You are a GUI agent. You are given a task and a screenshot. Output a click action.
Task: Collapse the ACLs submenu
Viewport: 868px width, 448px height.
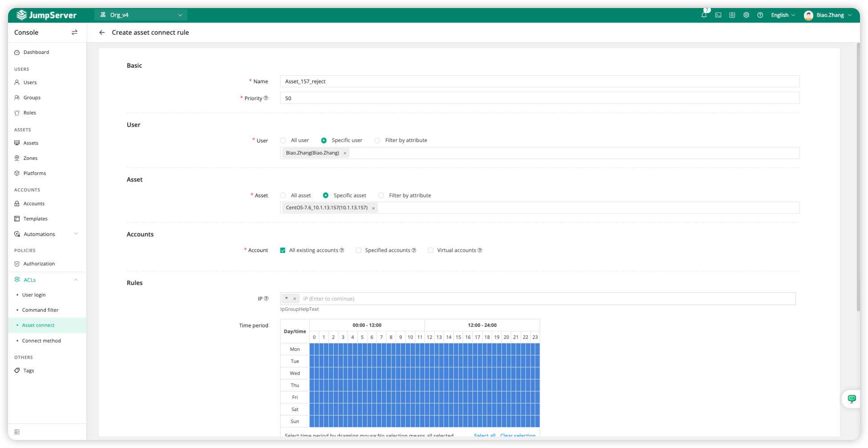[x=76, y=280]
